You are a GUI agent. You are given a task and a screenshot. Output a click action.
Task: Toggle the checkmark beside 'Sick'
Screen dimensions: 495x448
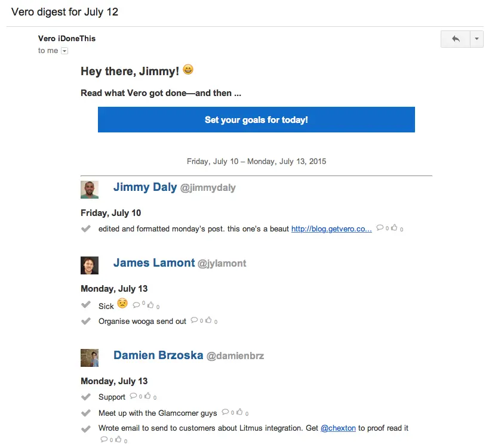point(85,305)
